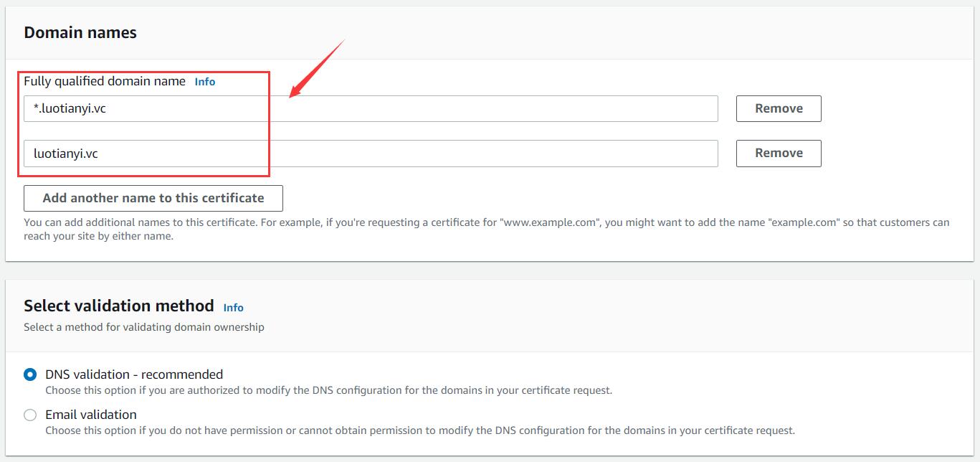Click the Domain names section heading
Viewport: 980px width, 462px height.
pos(80,33)
